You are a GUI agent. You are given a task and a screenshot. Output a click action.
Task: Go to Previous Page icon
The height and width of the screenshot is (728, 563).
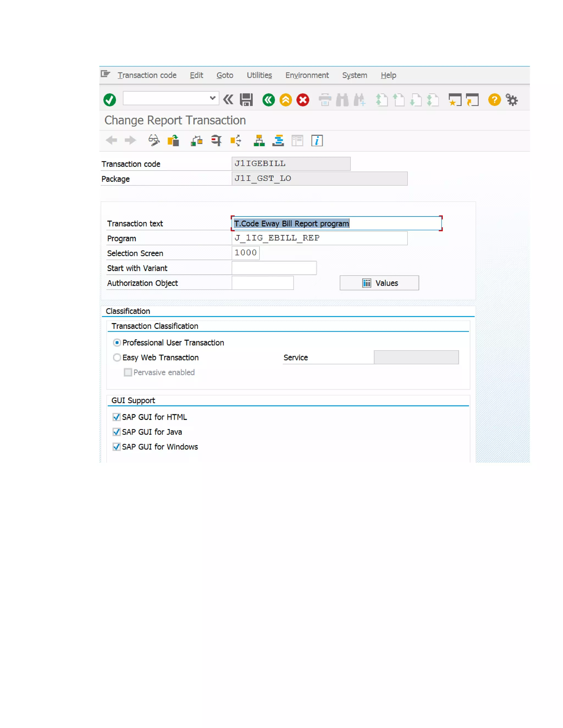(399, 100)
